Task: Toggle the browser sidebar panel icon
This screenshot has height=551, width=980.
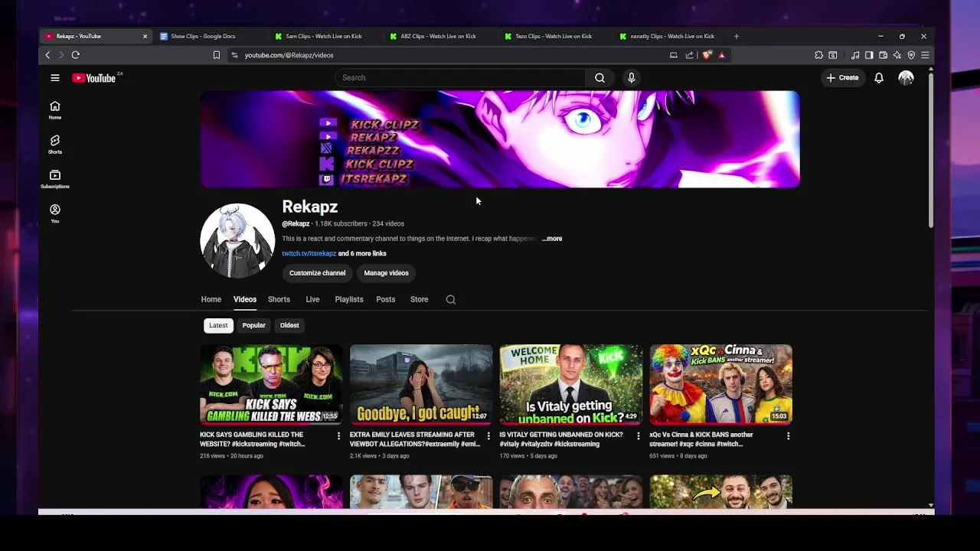Action: point(869,55)
